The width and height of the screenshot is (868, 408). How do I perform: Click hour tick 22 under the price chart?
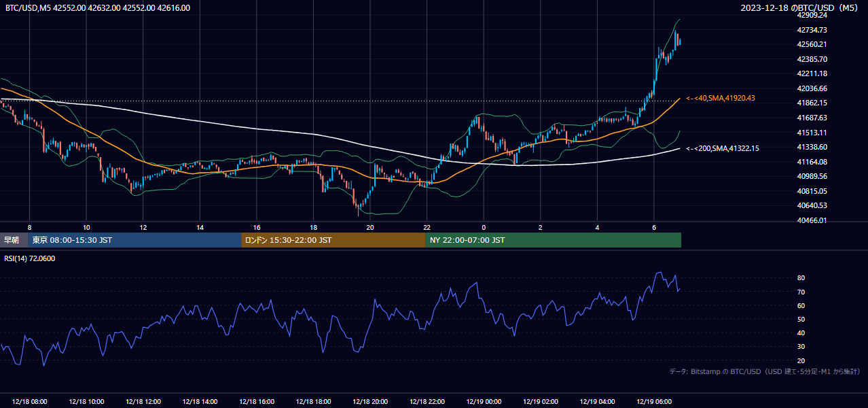(x=427, y=227)
